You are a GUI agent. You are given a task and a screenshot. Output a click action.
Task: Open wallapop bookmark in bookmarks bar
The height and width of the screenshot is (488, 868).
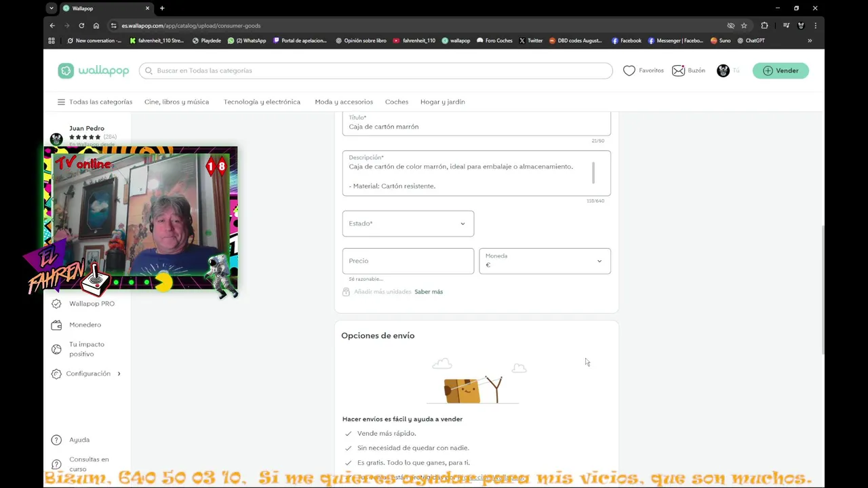point(456,41)
